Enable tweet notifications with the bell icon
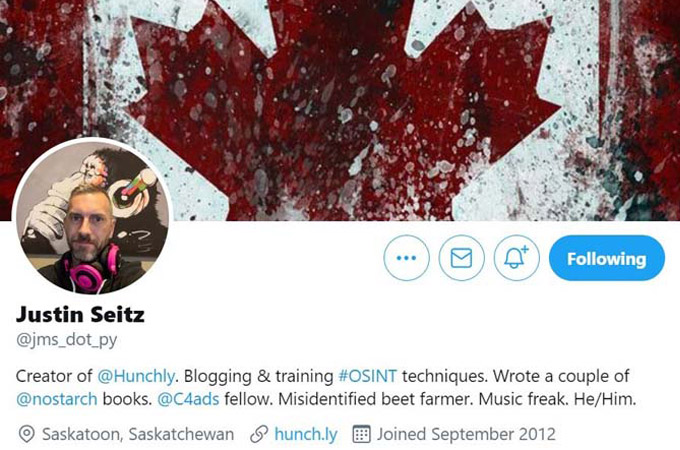The image size is (680, 450). coord(517,258)
